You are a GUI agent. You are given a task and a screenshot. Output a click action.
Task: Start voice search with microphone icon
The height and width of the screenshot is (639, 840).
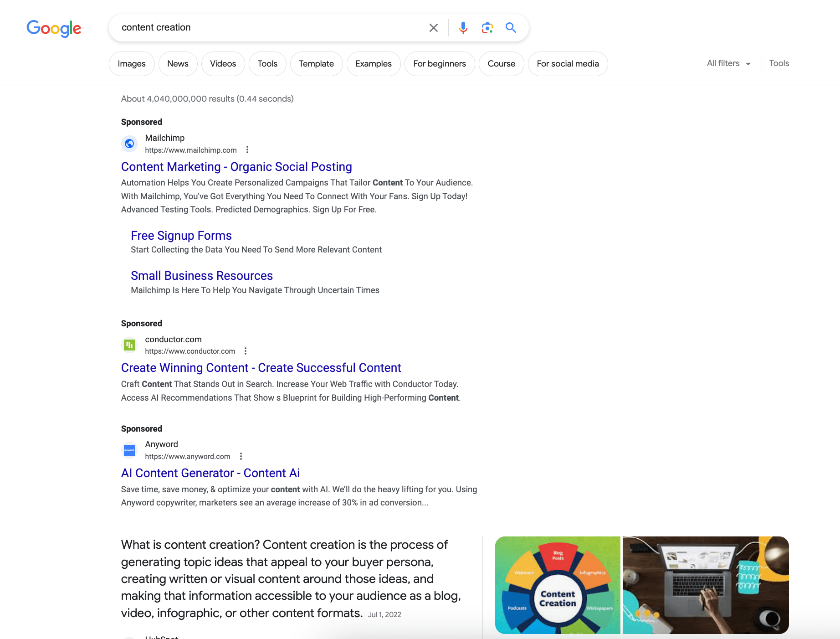tap(463, 28)
